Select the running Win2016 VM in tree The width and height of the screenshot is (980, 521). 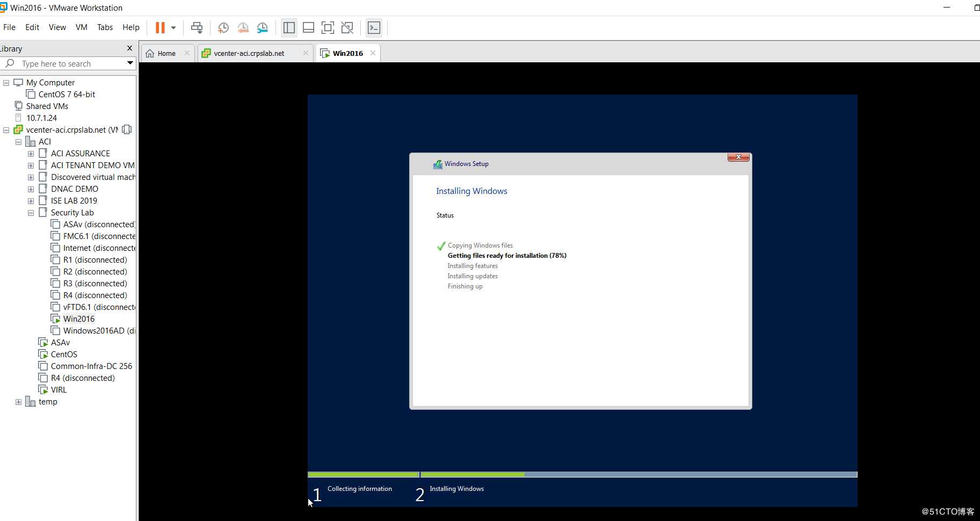tap(78, 319)
